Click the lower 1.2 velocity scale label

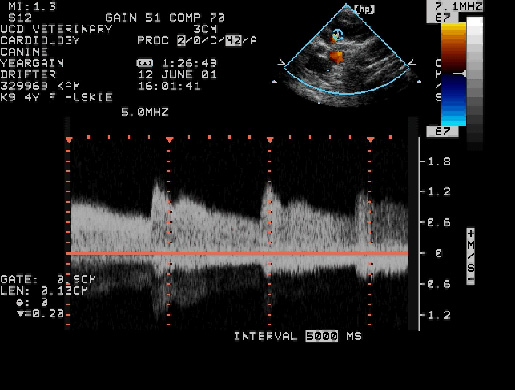[439, 315]
